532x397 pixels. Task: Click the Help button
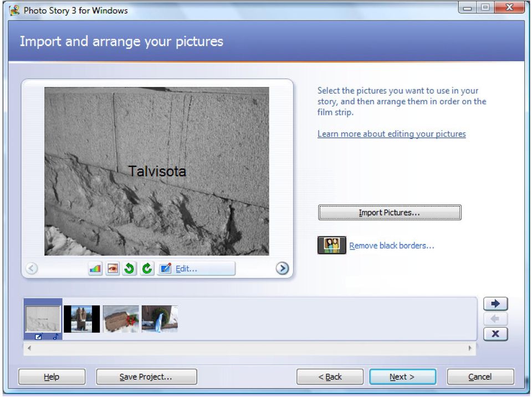pyautogui.click(x=52, y=376)
